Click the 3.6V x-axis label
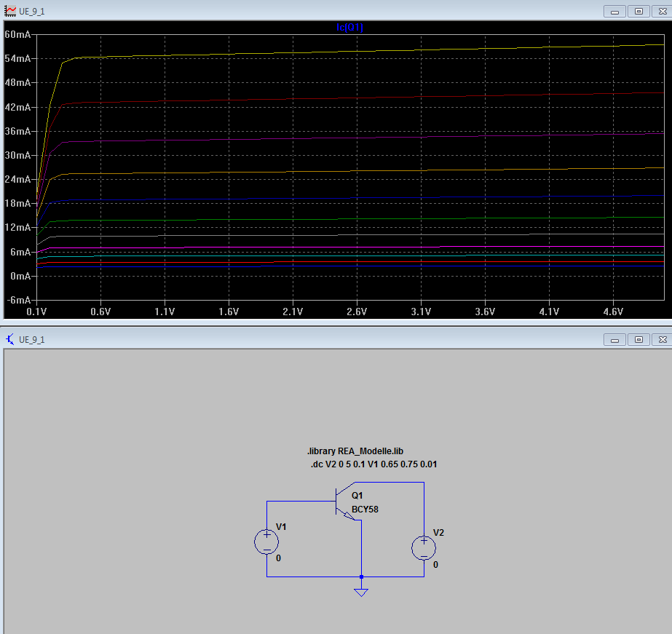The height and width of the screenshot is (634, 672). point(485,312)
